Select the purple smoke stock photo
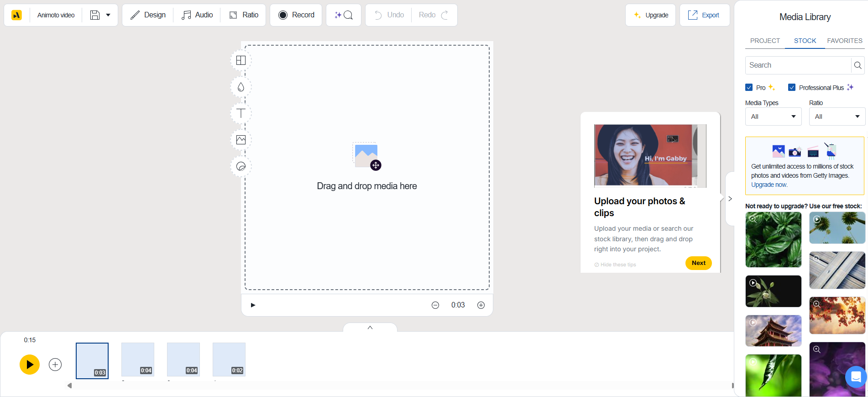The width and height of the screenshot is (868, 397). [837, 370]
